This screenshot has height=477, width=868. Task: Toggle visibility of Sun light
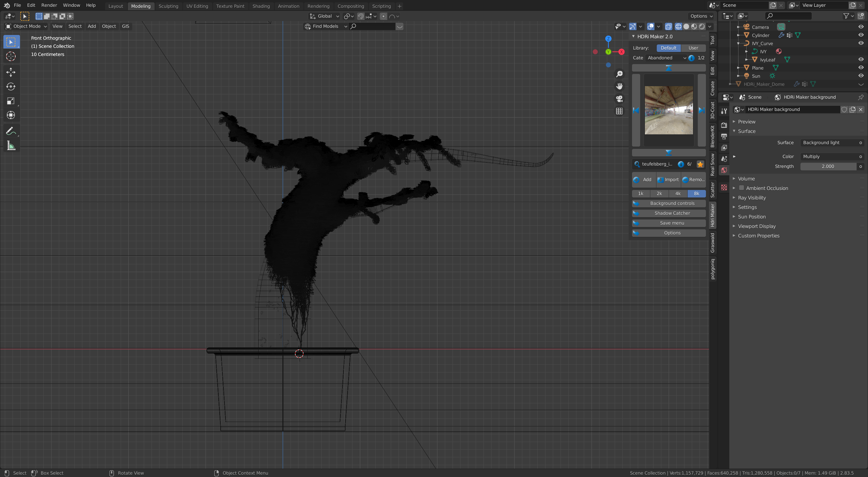pyautogui.click(x=861, y=76)
